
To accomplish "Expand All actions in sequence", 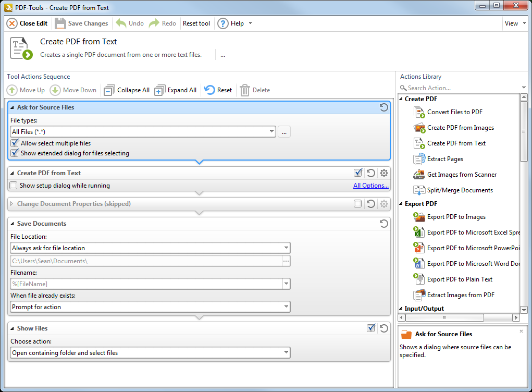I will [x=176, y=90].
